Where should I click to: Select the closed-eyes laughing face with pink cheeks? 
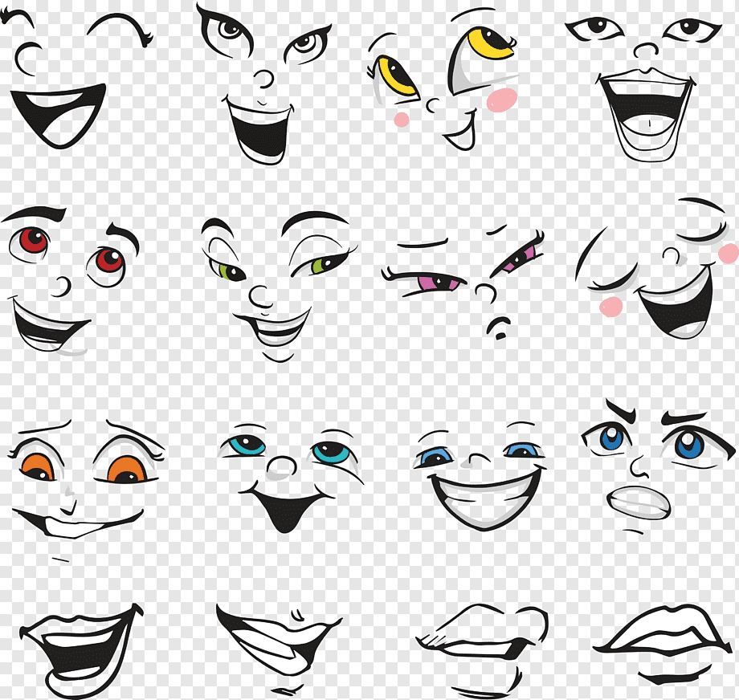(659, 273)
